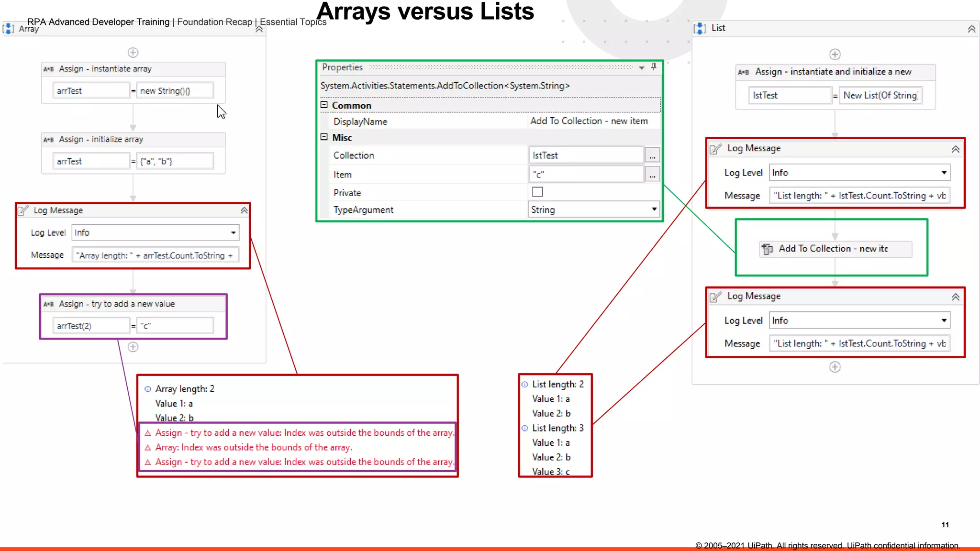Click Message field in second List Log Message
The width and height of the screenshot is (980, 551).
pos(859,343)
